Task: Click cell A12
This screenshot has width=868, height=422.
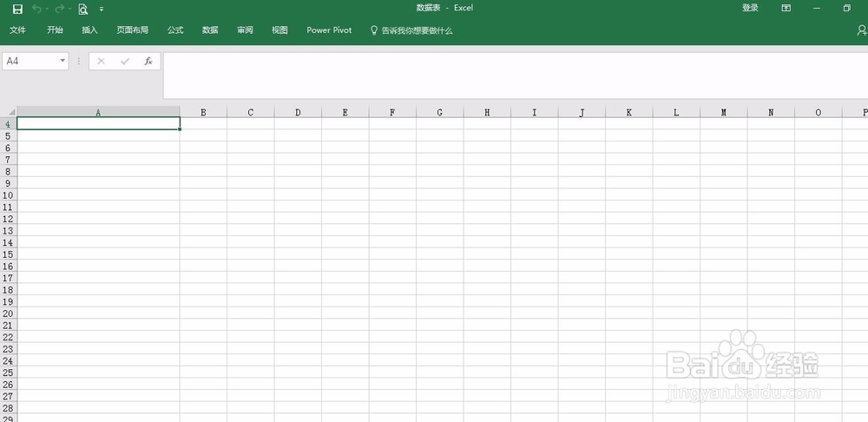Action: click(99, 219)
